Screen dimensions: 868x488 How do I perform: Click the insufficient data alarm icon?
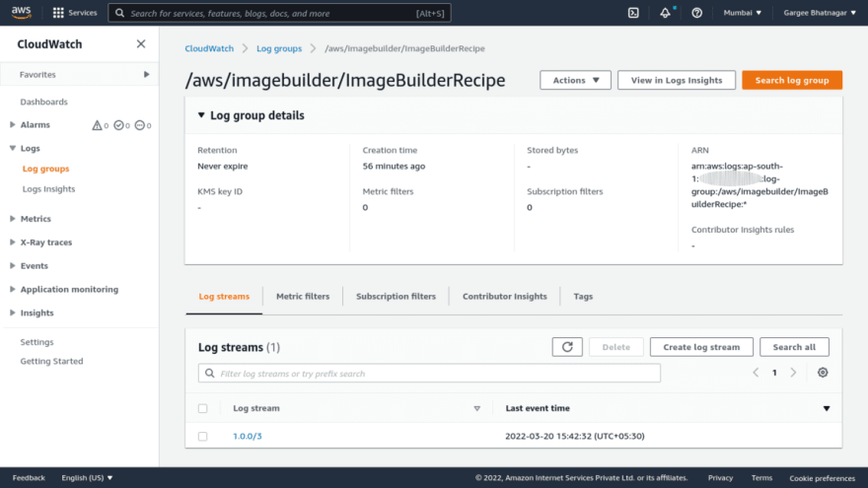139,125
